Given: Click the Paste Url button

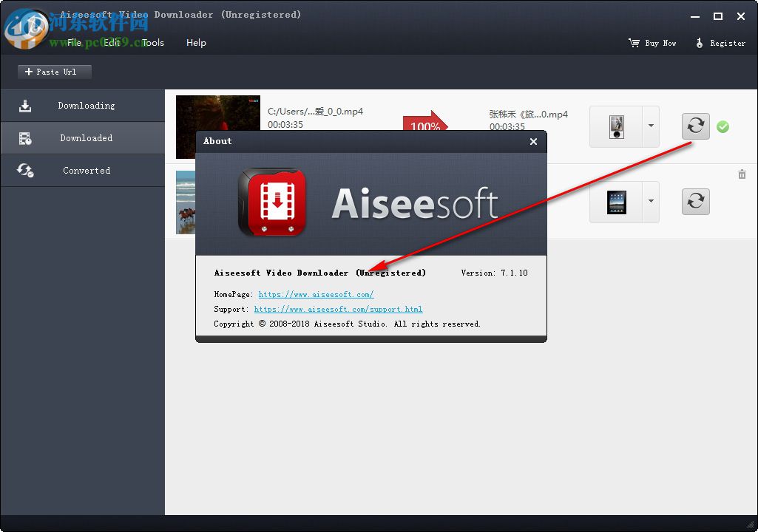Looking at the screenshot, I should [x=54, y=72].
